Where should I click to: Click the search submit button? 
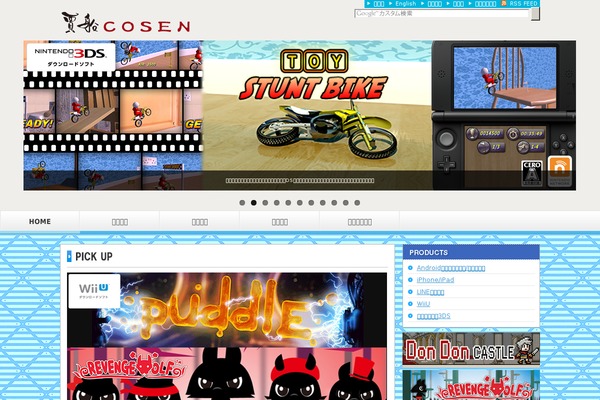535,13
